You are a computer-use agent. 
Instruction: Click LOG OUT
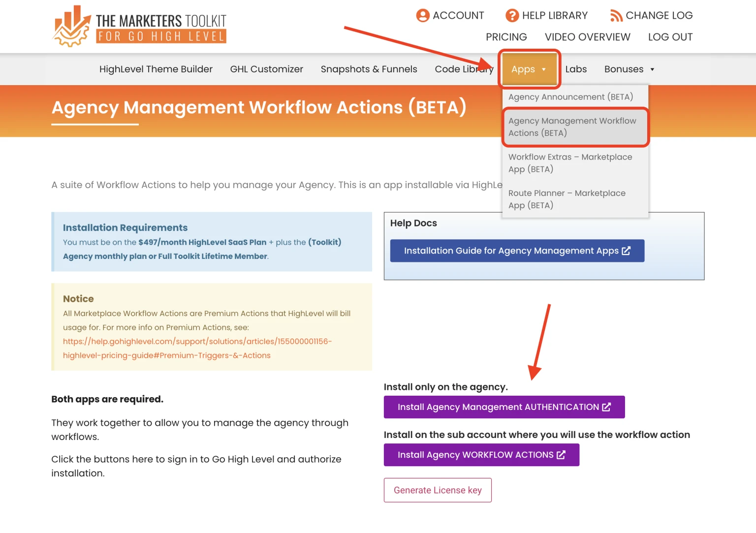(x=670, y=37)
